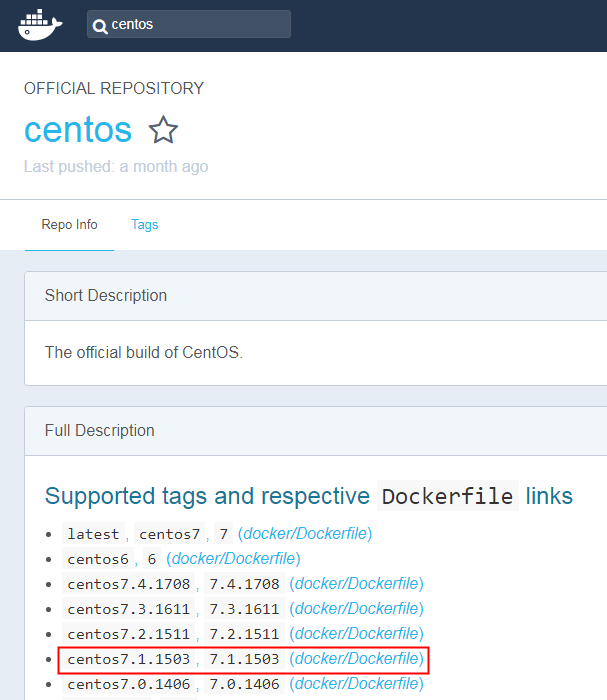
Task: Switch to the Repo Info tab
Action: [x=69, y=224]
